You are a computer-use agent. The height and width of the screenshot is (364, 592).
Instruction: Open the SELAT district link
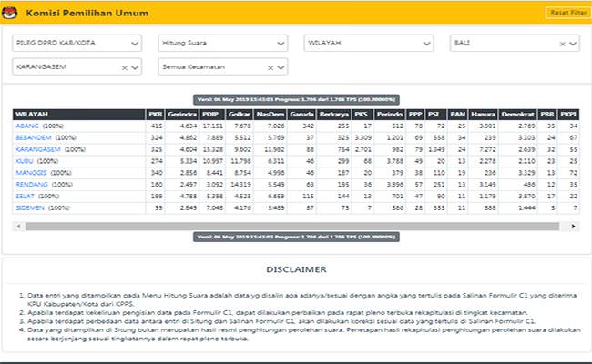[25, 197]
